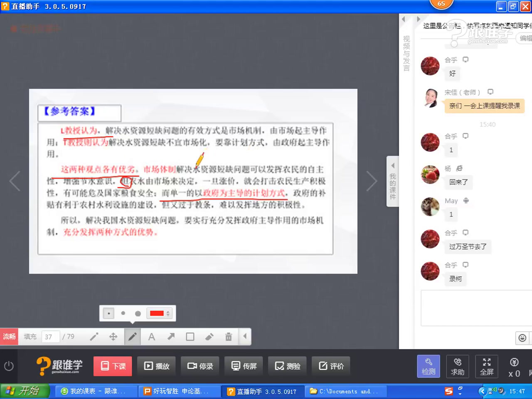Image resolution: width=532 pixels, height=399 pixels.
Task: Select the eraser tool
Action: (209, 337)
